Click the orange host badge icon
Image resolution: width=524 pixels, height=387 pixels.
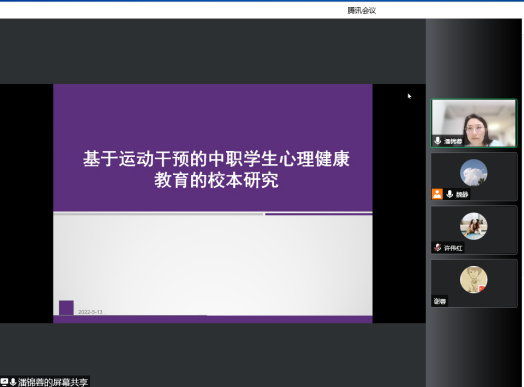pos(437,194)
